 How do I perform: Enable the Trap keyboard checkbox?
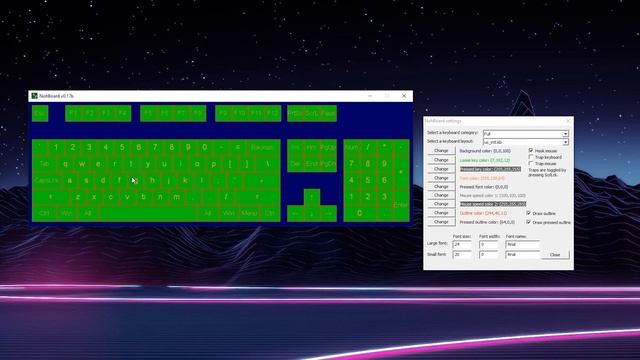[x=531, y=157]
